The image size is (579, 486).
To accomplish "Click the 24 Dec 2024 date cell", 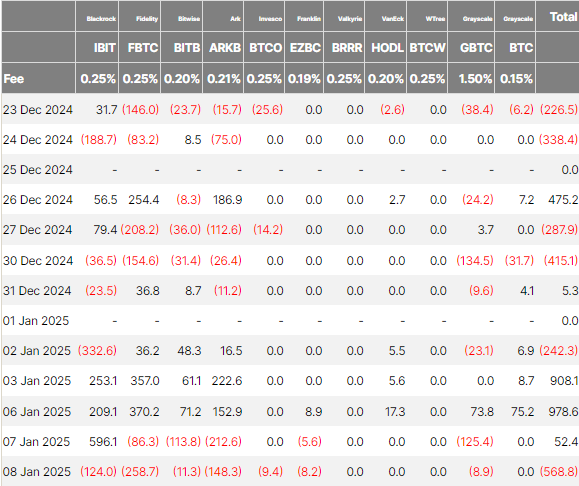I will pyautogui.click(x=38, y=140).
